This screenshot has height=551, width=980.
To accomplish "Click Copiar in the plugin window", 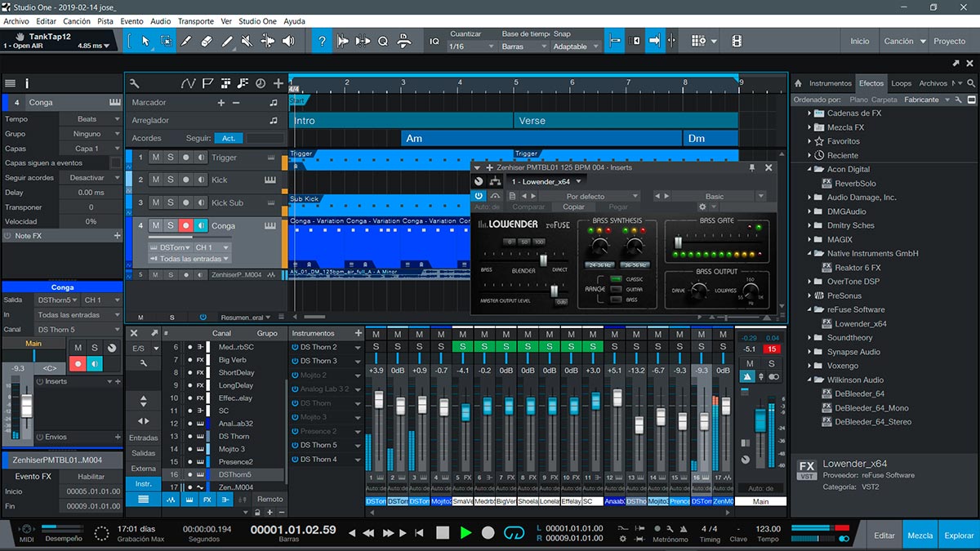I will [574, 207].
